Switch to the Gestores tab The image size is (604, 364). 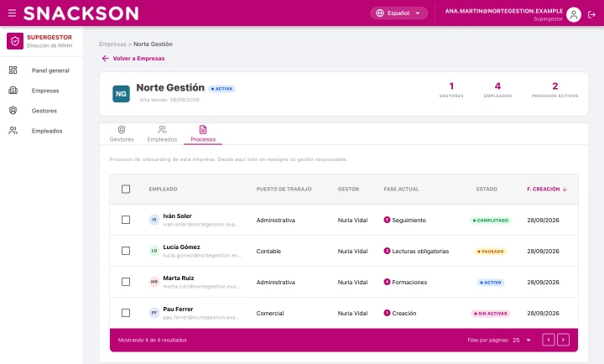pos(122,134)
